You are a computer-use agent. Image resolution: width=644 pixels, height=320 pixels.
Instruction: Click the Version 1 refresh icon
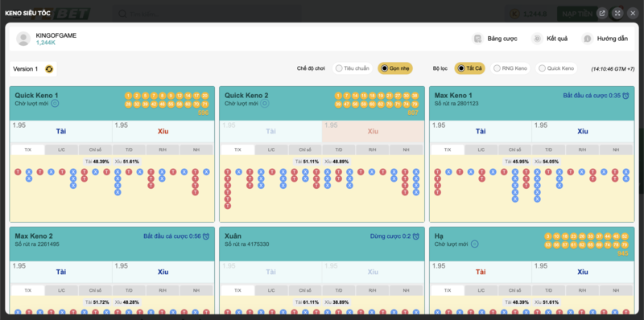(x=49, y=69)
